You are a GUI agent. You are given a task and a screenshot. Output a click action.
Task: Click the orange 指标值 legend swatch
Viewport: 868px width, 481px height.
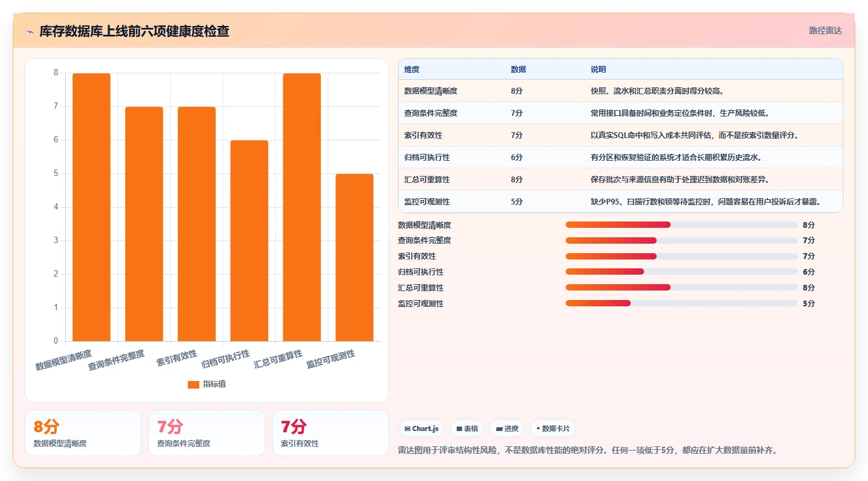tap(194, 384)
